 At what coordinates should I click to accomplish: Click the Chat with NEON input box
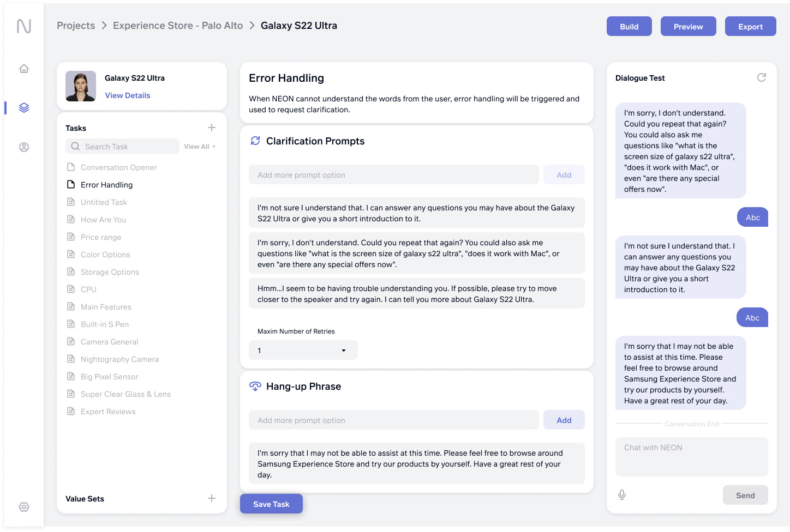[x=691, y=456]
